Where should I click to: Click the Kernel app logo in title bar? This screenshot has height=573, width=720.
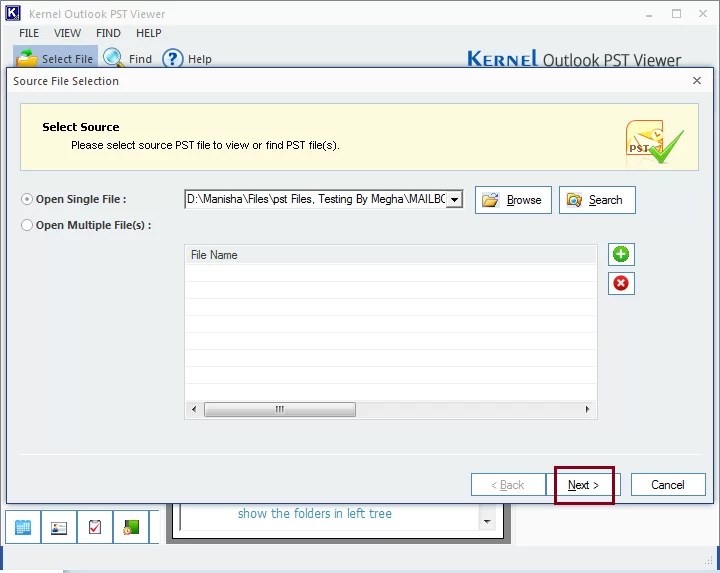(13, 13)
